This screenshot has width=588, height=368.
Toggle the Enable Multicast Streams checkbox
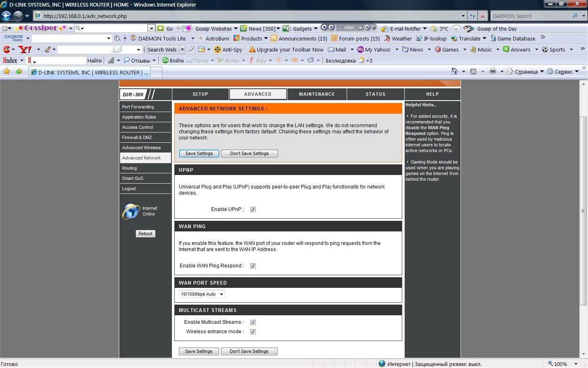[253, 322]
